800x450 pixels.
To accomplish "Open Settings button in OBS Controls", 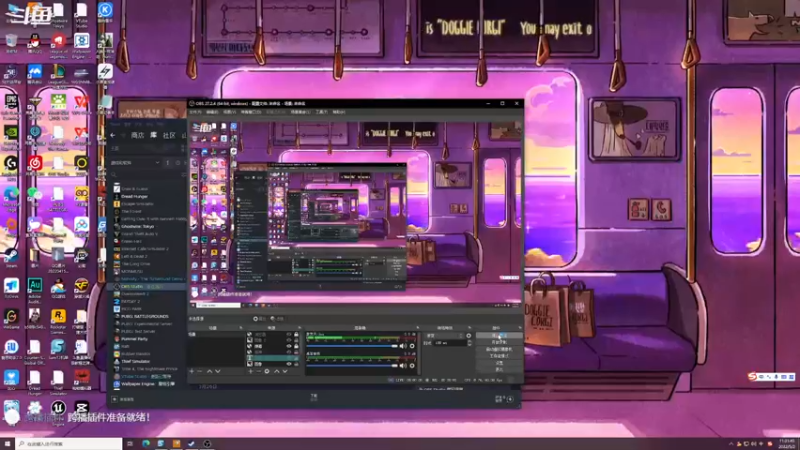I will tap(499, 362).
